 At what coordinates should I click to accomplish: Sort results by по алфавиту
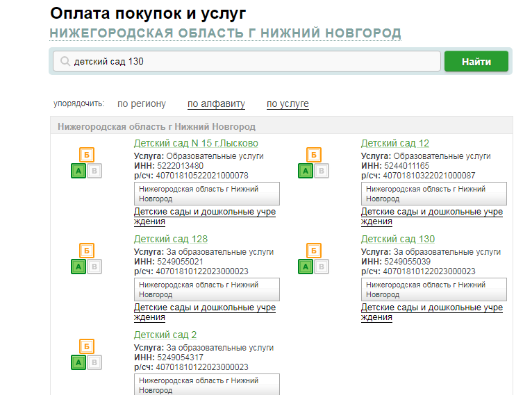pos(216,103)
